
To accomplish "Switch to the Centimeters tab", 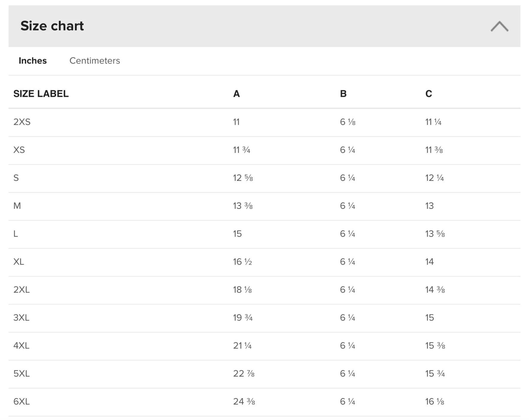I will 95,61.
